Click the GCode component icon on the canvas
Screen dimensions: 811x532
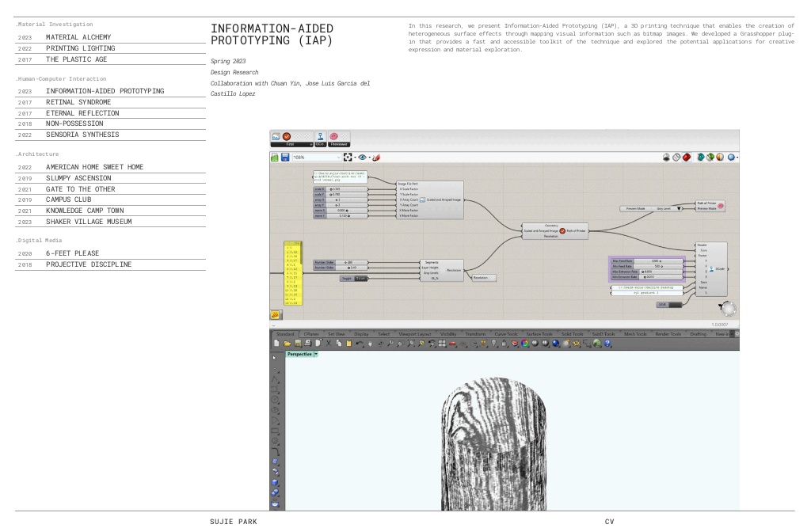(x=711, y=269)
